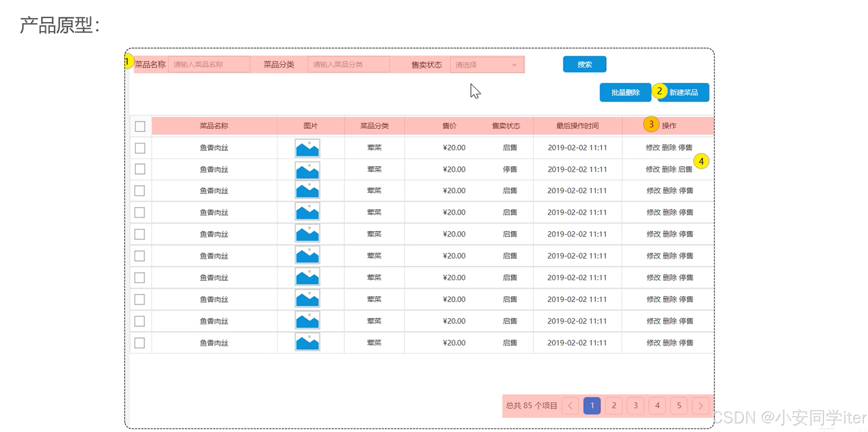Open the 售卖状态 dropdown

[x=482, y=65]
